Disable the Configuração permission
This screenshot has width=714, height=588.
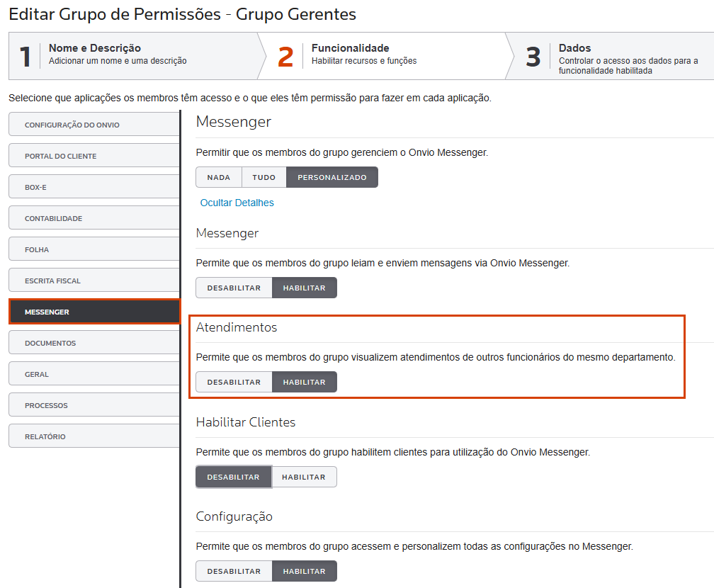(234, 571)
